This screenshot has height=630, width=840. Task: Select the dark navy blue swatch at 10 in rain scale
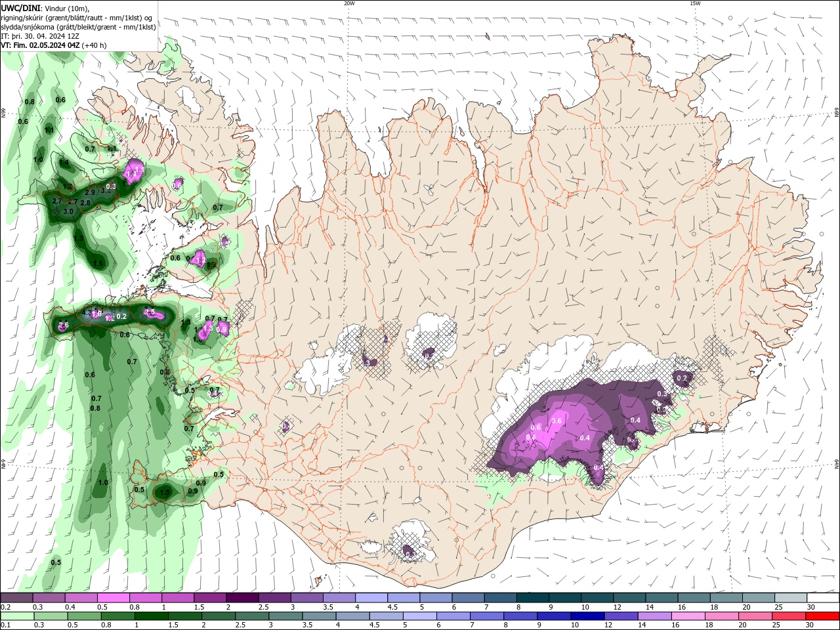(x=586, y=616)
